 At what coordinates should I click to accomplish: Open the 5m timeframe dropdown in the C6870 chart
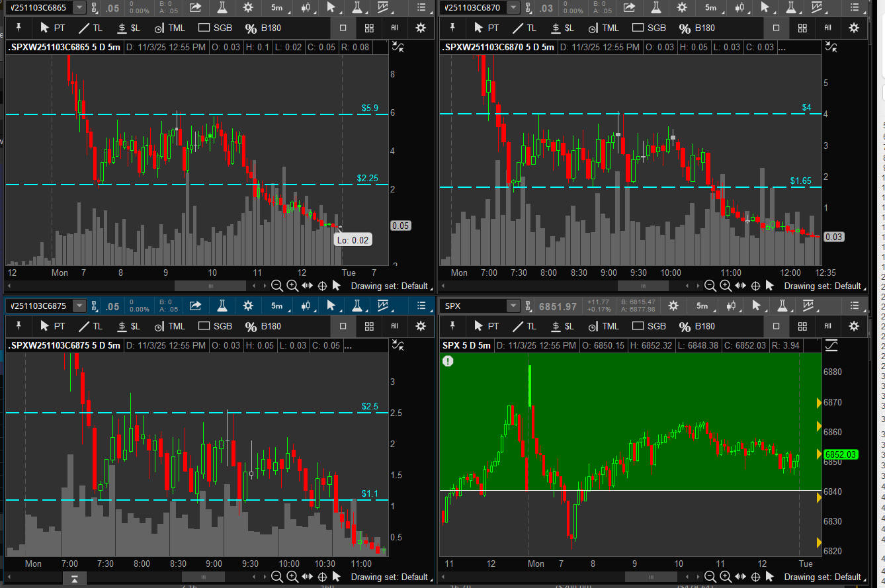coord(710,8)
